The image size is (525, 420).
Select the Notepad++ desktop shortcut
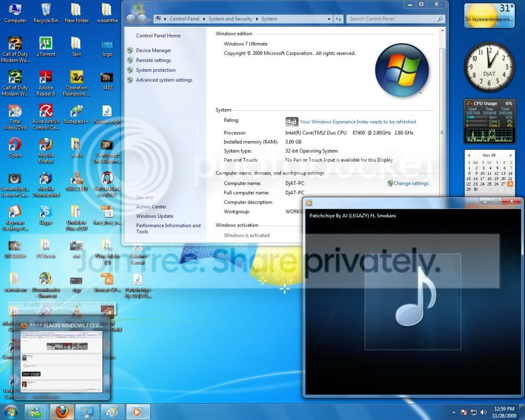[76, 114]
